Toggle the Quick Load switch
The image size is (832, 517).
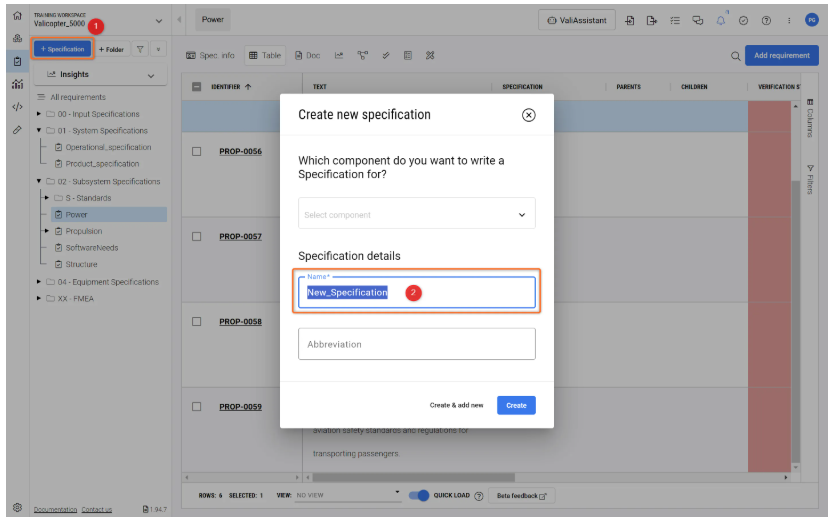coord(419,495)
